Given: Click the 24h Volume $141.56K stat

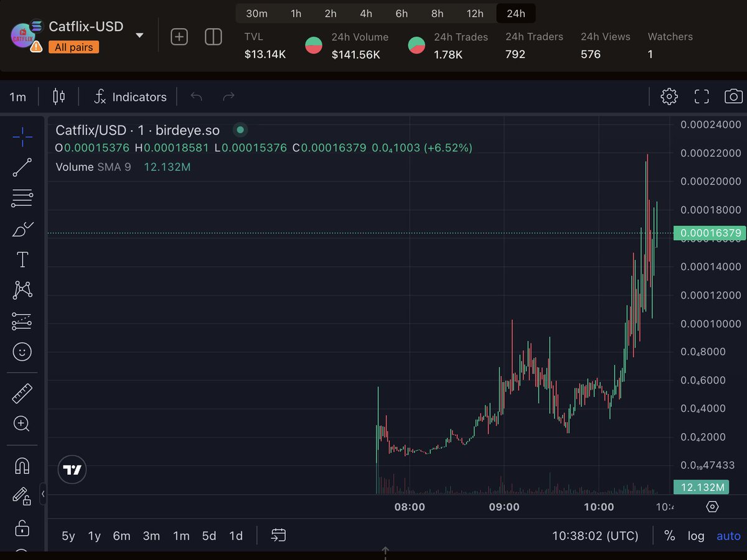Looking at the screenshot, I should [x=360, y=45].
